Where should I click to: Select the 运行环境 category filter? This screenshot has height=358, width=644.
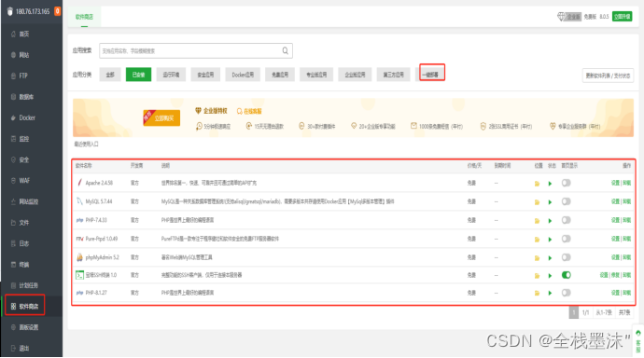click(x=171, y=75)
